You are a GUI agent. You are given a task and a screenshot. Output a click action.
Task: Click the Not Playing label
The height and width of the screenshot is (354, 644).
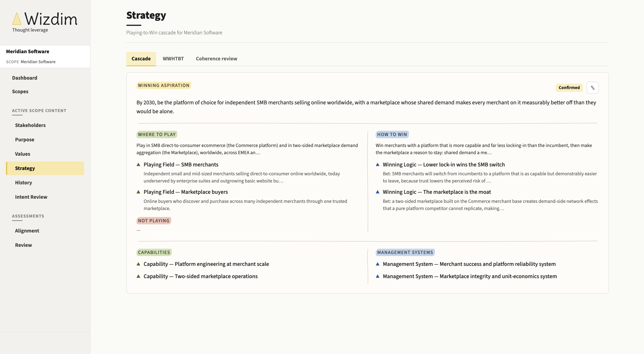click(x=154, y=221)
